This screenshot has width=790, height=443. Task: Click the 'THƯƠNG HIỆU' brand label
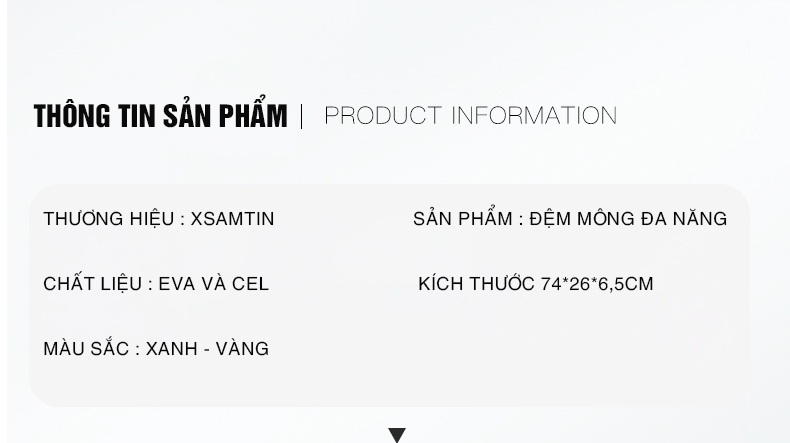109,219
